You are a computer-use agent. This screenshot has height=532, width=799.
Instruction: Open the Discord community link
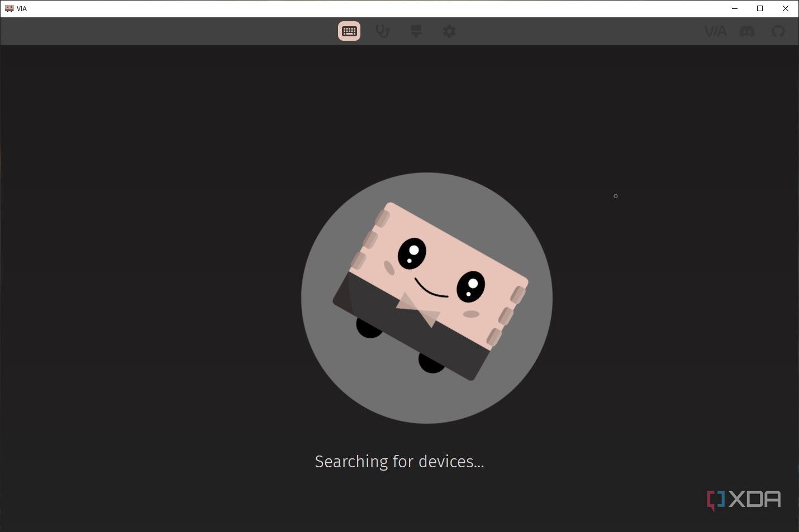pos(747,31)
